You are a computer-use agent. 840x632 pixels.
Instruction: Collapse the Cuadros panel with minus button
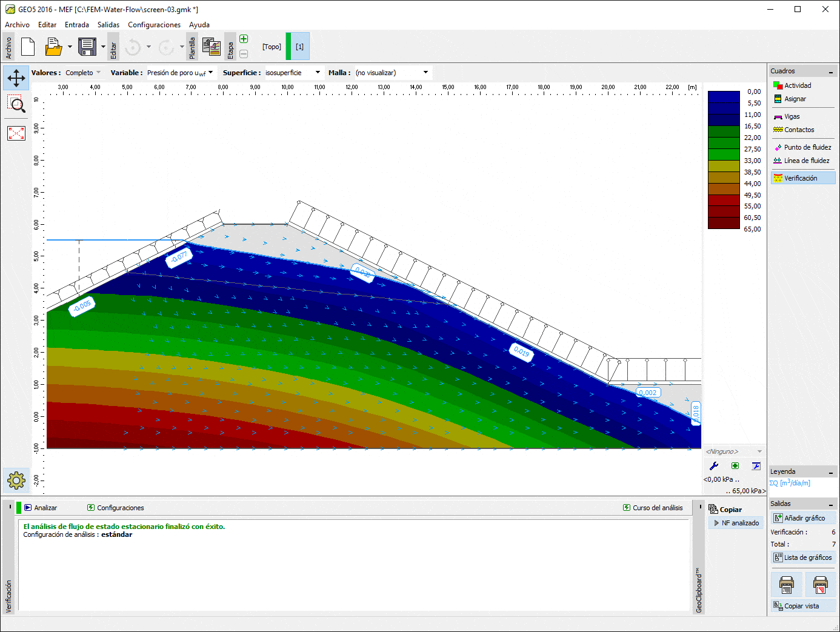tap(831, 72)
